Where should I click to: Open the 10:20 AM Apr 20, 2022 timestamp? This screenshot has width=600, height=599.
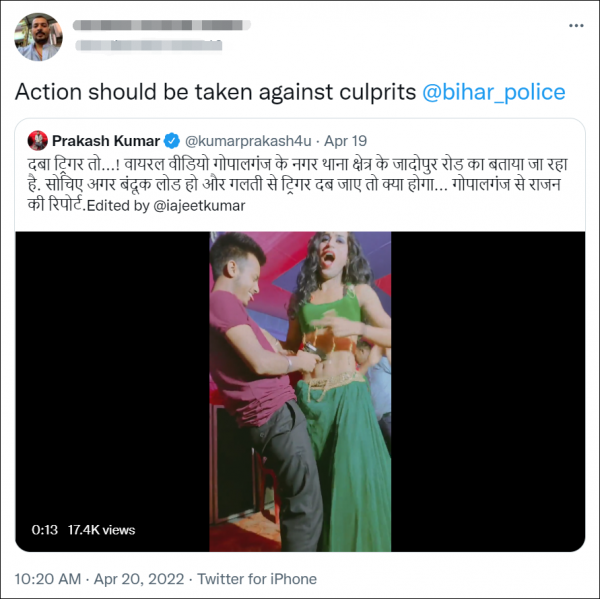pos(99,579)
